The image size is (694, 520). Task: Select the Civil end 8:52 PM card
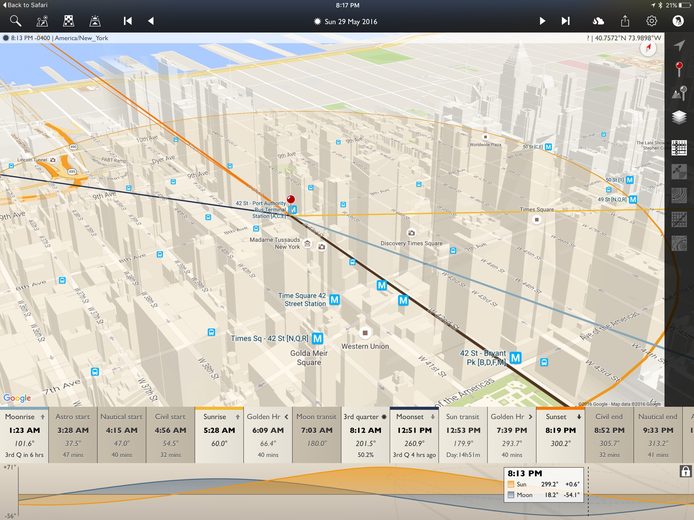point(609,435)
